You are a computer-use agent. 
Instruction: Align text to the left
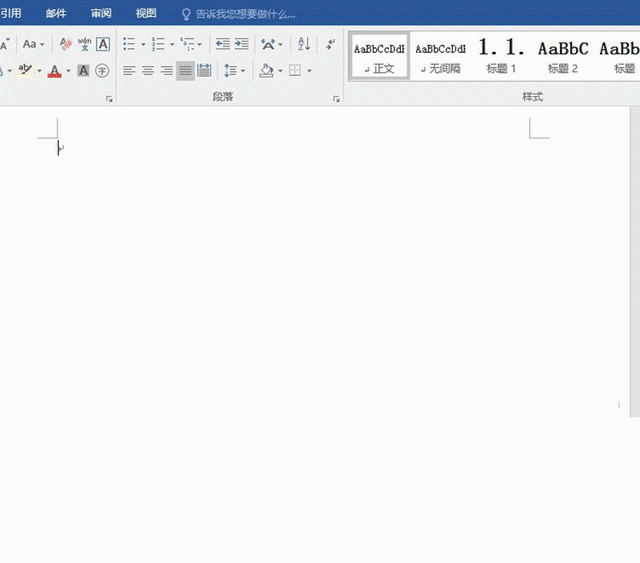[x=129, y=71]
